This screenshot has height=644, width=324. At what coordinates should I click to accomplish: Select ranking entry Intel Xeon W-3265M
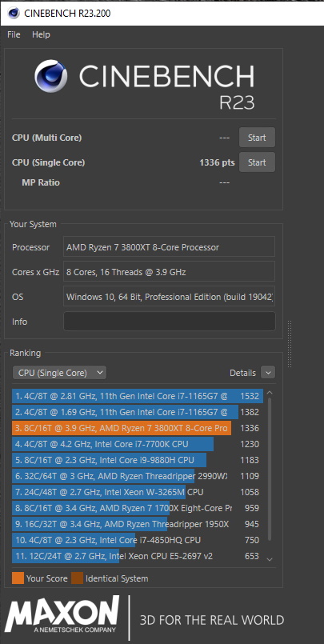pyautogui.click(x=138, y=492)
